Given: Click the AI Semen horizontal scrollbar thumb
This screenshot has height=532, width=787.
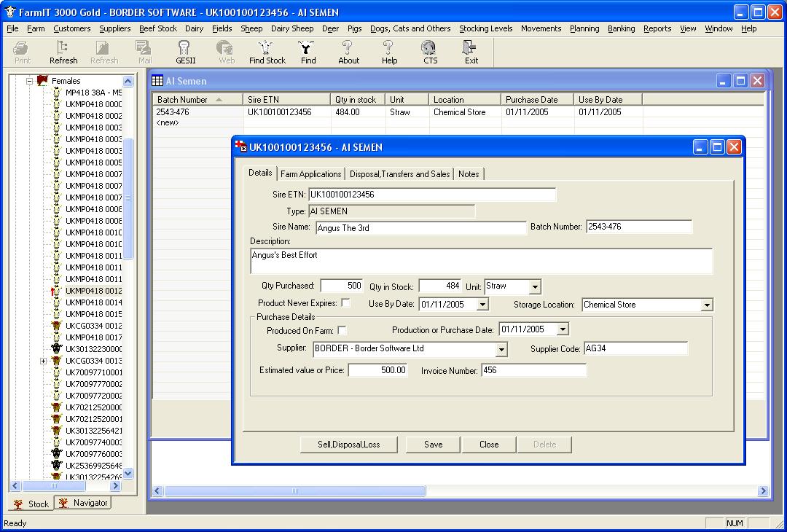Looking at the screenshot, I should point(295,491).
